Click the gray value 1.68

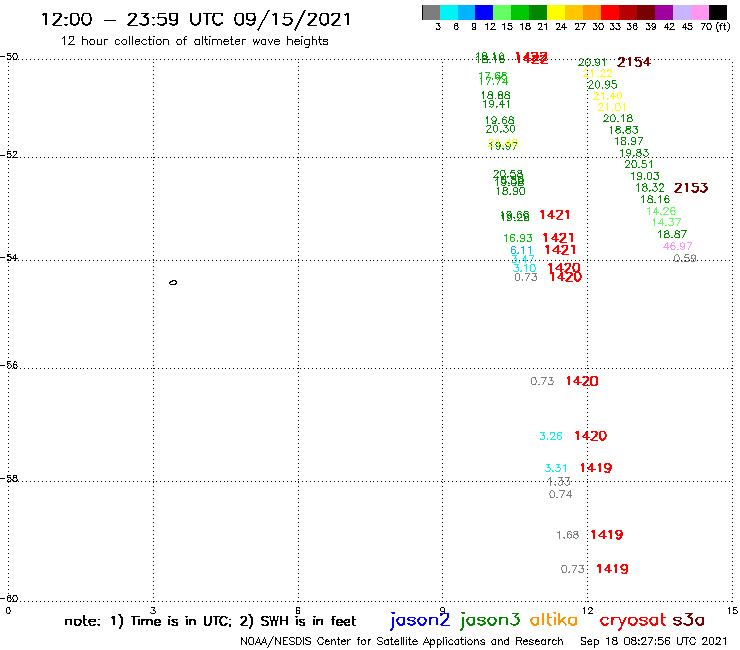coord(567,535)
